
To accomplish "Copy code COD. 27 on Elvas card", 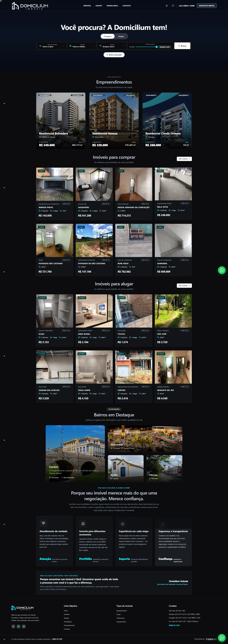I will click(69, 331).
